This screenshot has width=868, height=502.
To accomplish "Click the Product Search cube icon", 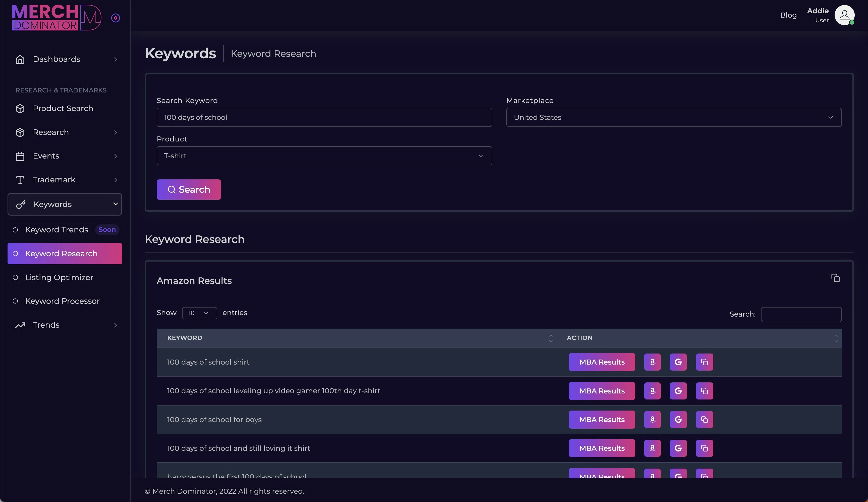I will pos(20,109).
